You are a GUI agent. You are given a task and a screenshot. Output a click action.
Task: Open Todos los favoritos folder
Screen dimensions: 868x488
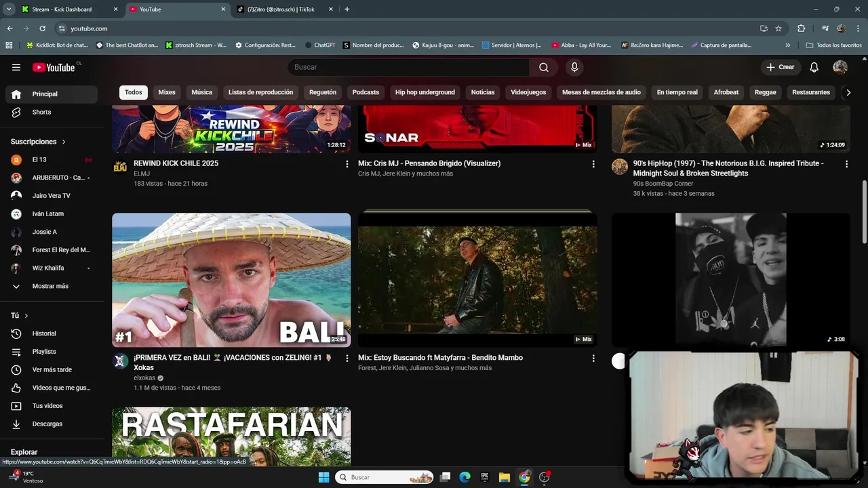pos(834,45)
